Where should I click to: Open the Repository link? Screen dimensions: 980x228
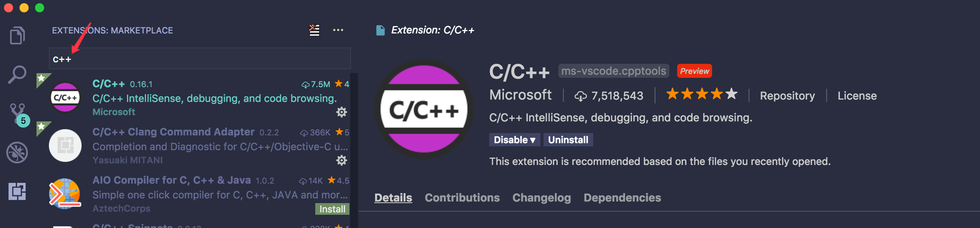787,96
